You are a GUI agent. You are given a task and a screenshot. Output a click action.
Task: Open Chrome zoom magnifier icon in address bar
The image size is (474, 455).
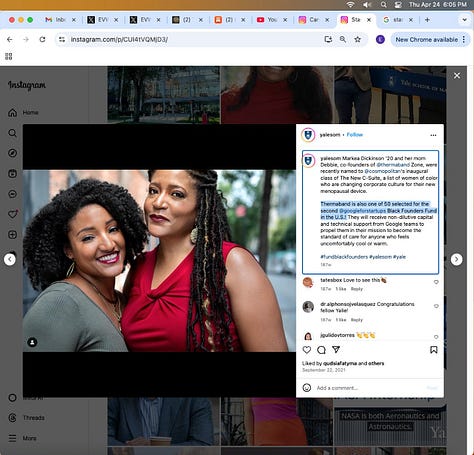point(343,39)
